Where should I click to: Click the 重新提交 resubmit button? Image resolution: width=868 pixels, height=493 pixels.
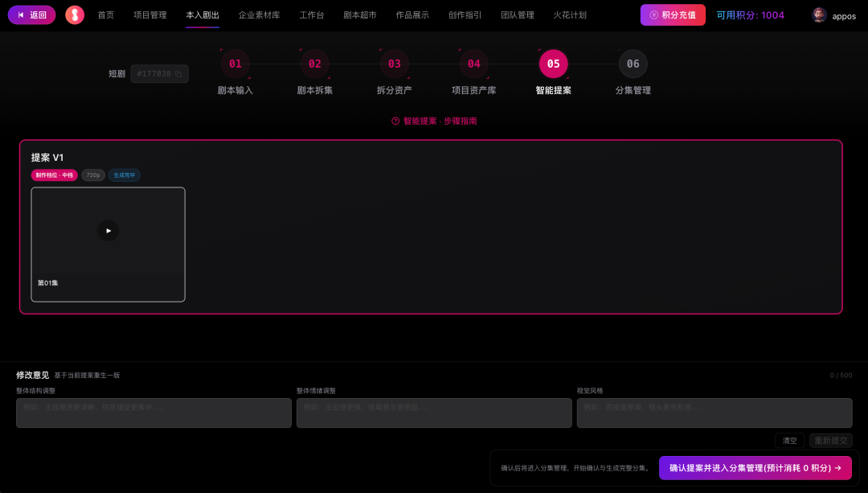[x=831, y=441]
